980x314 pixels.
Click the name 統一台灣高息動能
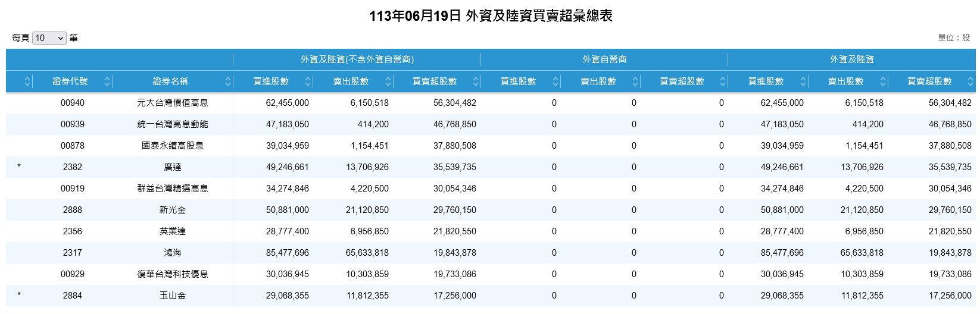pos(173,124)
